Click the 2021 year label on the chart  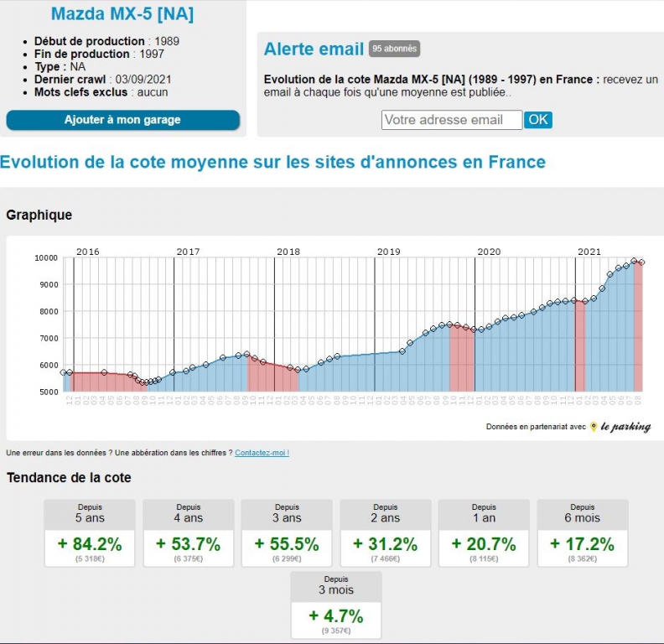point(589,252)
